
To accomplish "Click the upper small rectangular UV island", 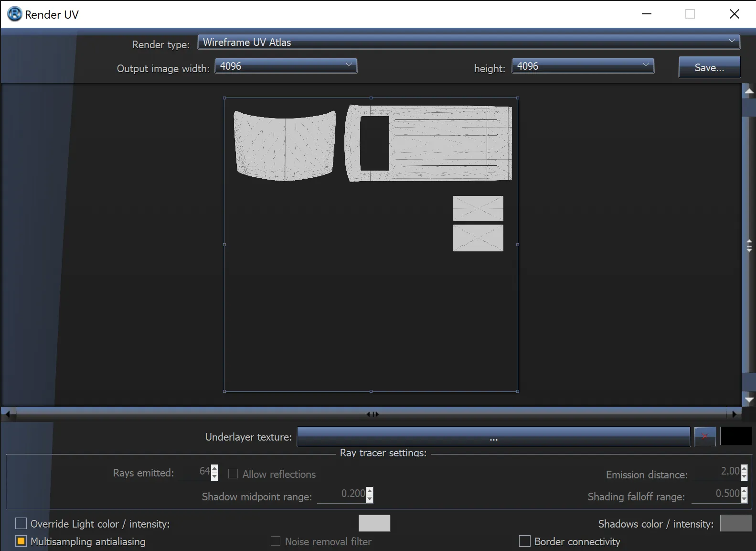I will pos(478,208).
